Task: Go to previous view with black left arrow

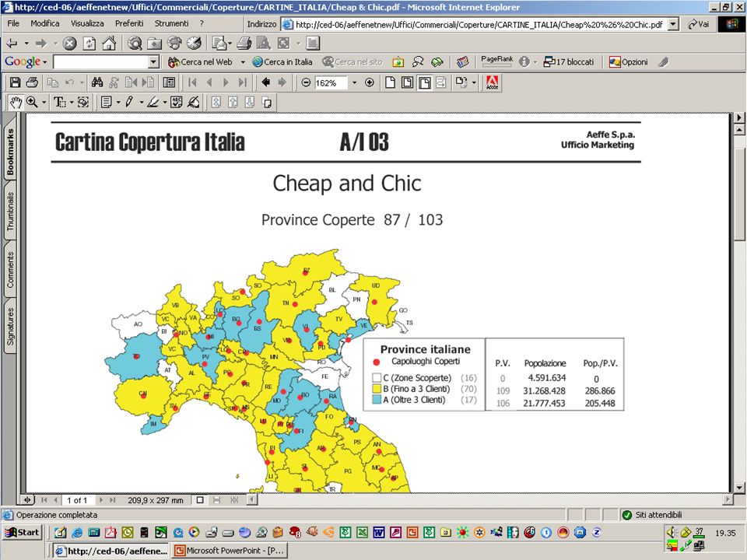Action: pyautogui.click(x=266, y=82)
